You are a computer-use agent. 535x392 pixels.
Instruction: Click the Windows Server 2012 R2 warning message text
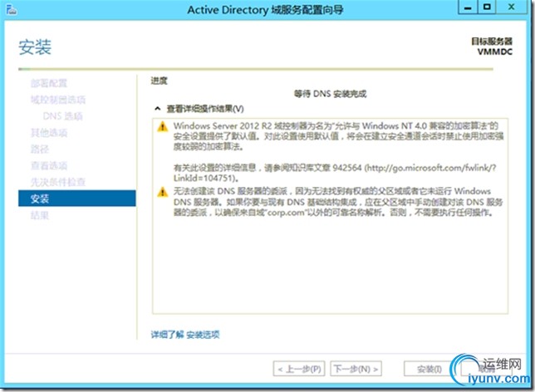pyautogui.click(x=338, y=136)
